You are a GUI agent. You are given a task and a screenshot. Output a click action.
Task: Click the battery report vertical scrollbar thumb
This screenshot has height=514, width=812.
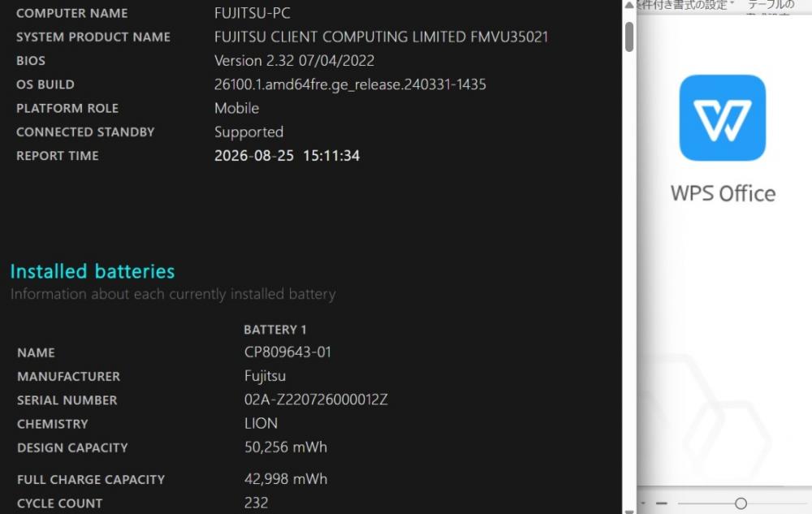pos(629,37)
